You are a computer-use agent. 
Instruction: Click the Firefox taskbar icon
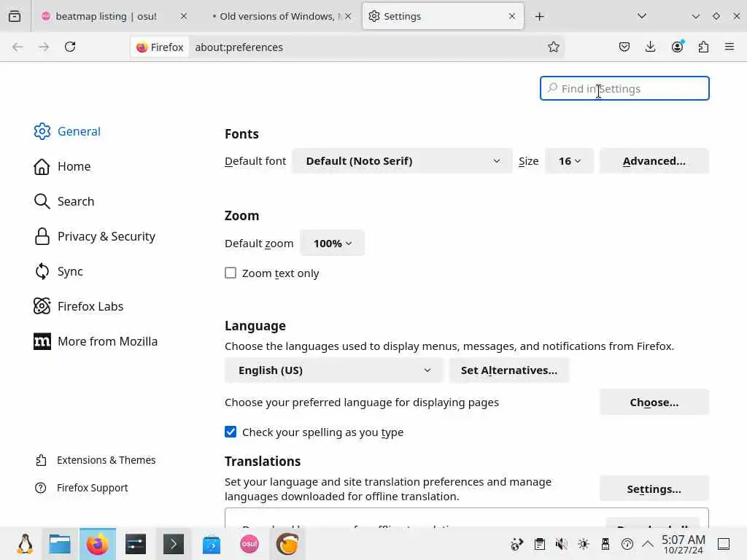pos(98,544)
